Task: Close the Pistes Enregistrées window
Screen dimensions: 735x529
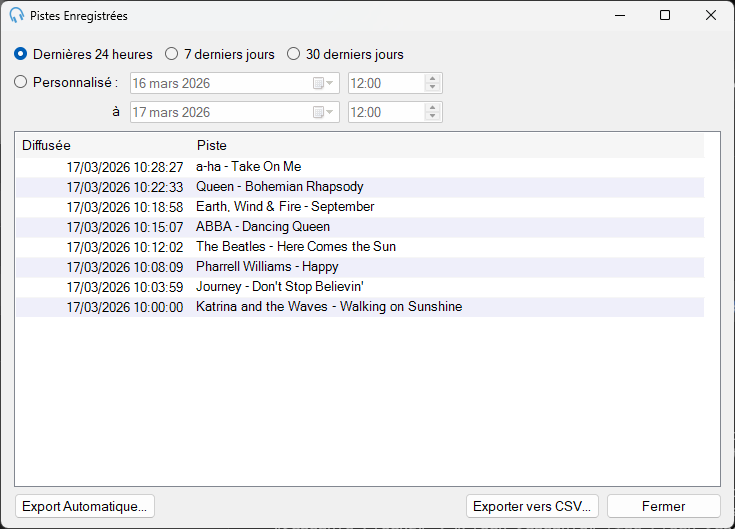Action: click(711, 15)
